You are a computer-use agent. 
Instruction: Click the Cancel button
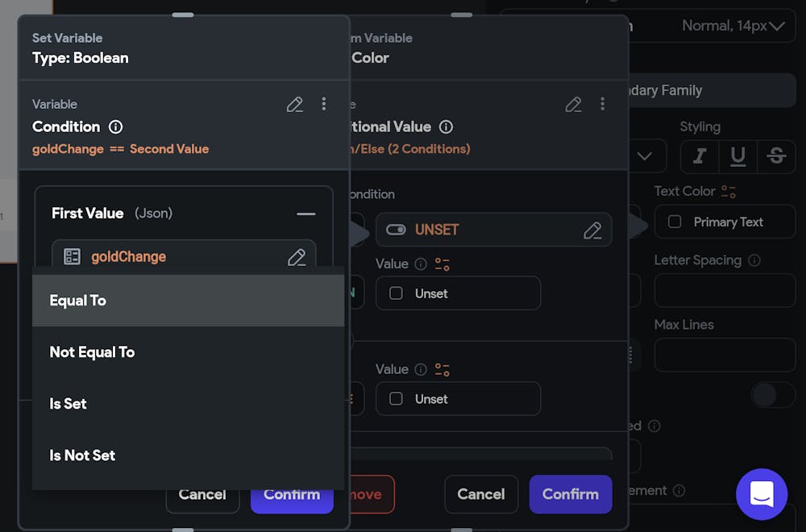[202, 494]
